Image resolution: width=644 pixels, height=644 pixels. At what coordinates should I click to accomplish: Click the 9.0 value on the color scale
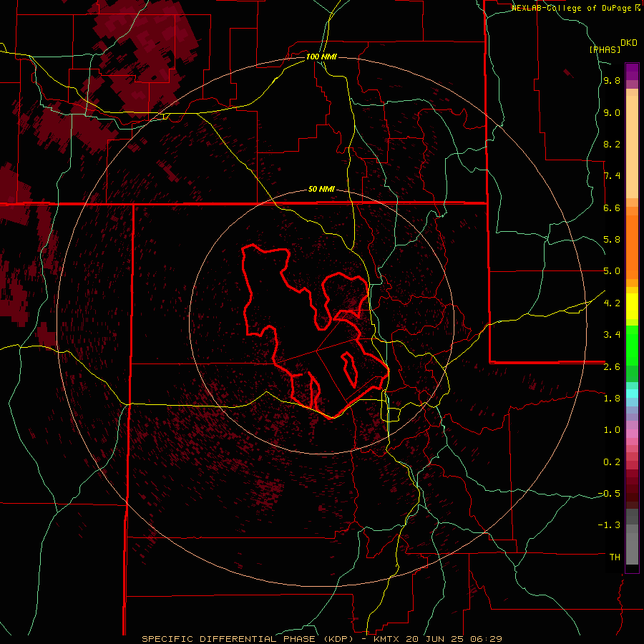[x=612, y=112]
